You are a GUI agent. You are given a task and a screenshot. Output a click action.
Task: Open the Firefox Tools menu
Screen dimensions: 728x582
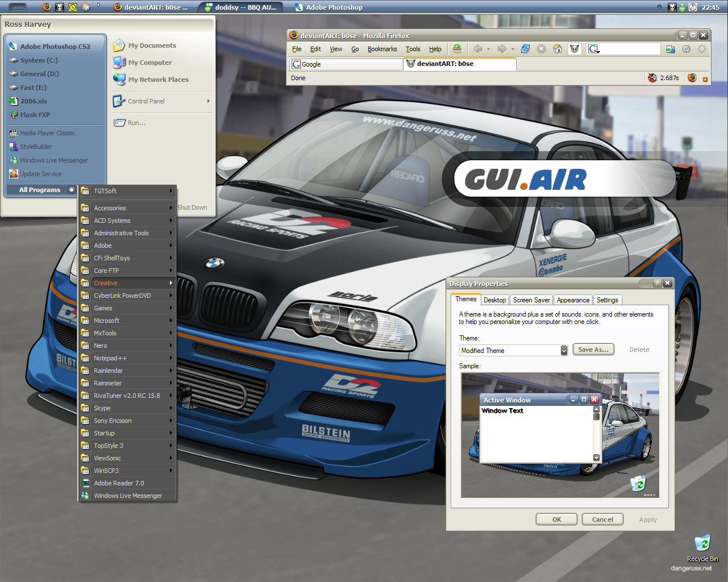pyautogui.click(x=413, y=49)
